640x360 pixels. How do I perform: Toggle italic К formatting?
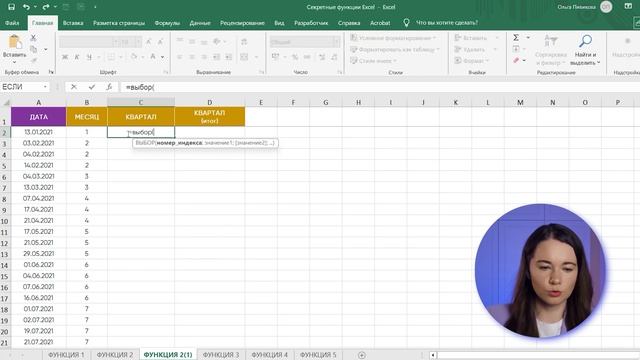pyautogui.click(x=76, y=57)
